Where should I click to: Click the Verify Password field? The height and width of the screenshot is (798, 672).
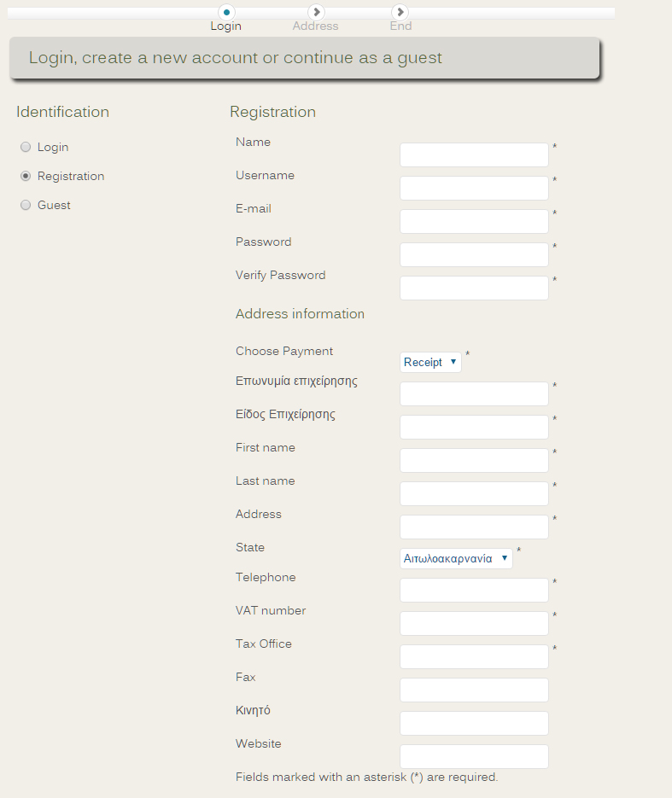pos(474,288)
